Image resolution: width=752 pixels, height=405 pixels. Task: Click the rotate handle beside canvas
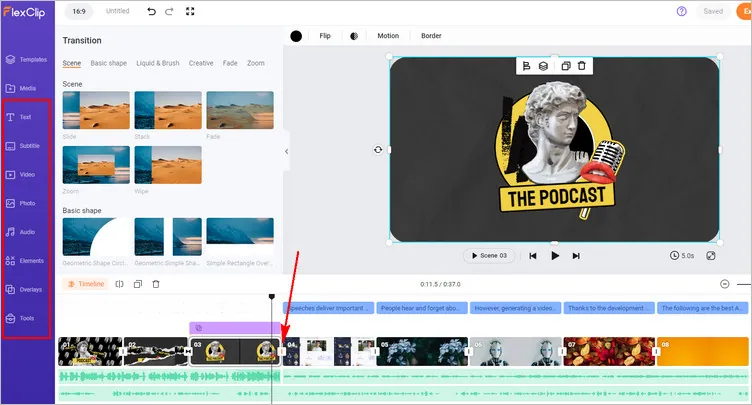click(x=378, y=150)
